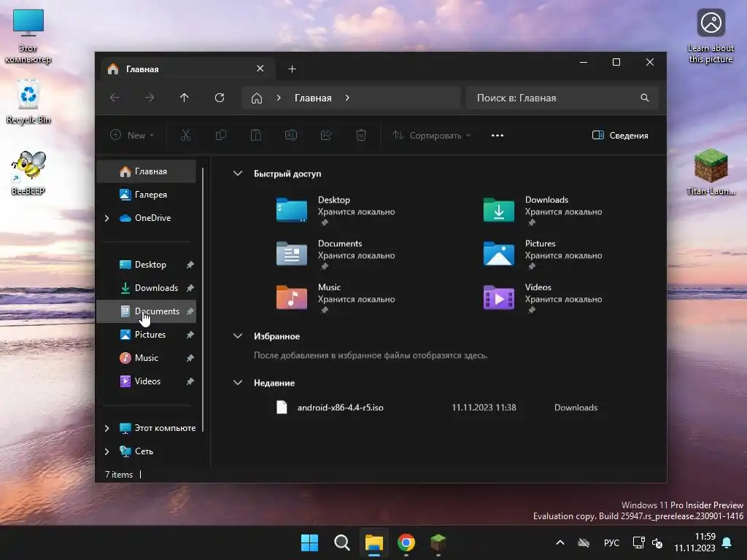
Task: Select Галерея in navigation pane
Action: point(146,195)
